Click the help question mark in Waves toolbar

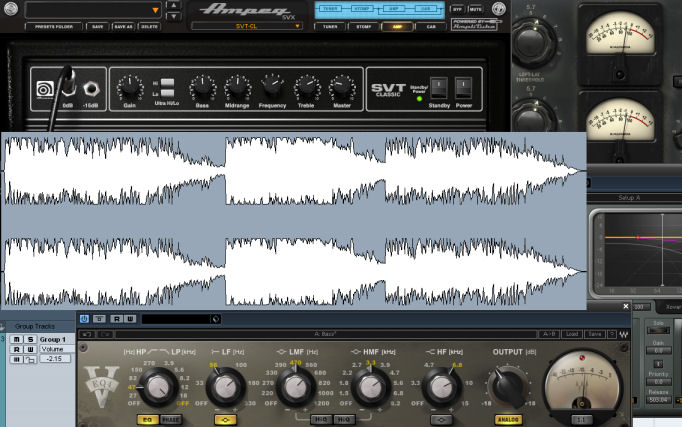612,334
